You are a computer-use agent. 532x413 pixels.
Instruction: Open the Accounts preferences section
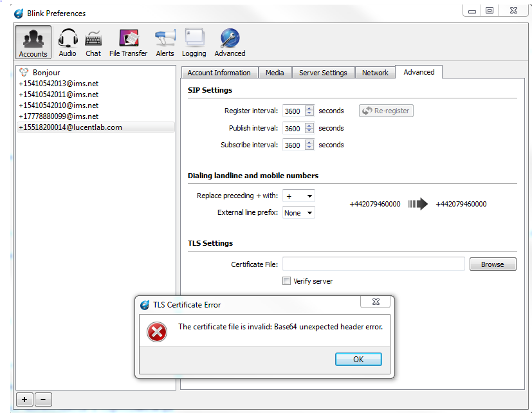pos(33,42)
